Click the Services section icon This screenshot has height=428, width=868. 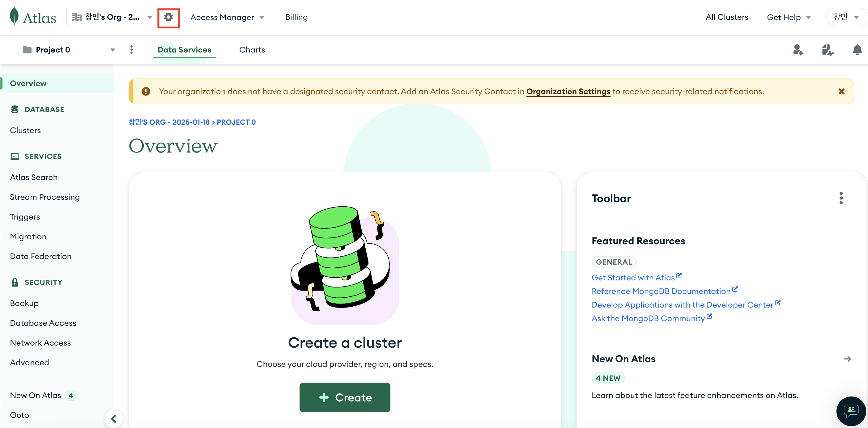coord(15,156)
